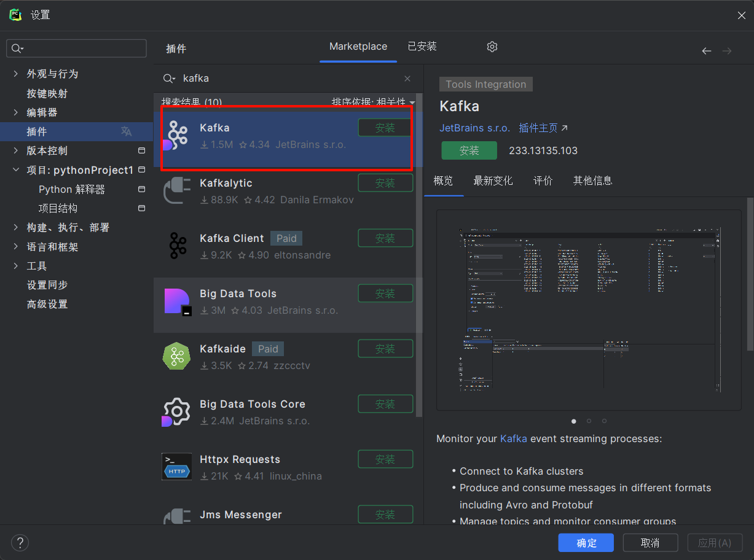754x560 pixels.
Task: Click the Httpx Requests terminal icon
Action: pos(177,467)
